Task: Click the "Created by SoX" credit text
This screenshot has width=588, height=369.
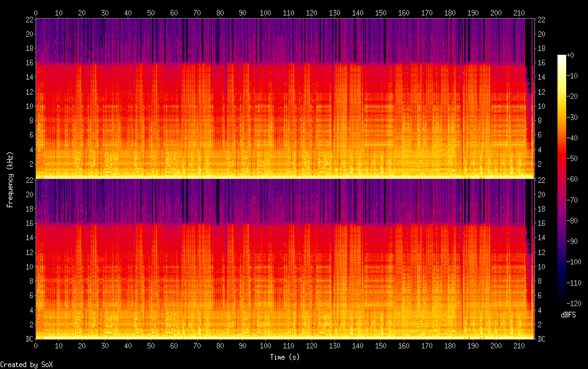Action: point(26,364)
